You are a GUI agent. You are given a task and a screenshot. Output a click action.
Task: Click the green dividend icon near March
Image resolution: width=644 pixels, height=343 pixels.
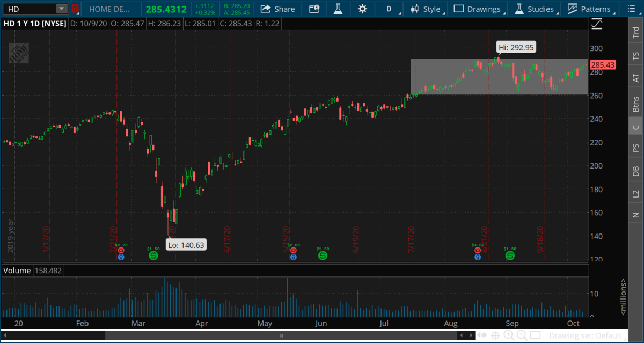tap(153, 256)
